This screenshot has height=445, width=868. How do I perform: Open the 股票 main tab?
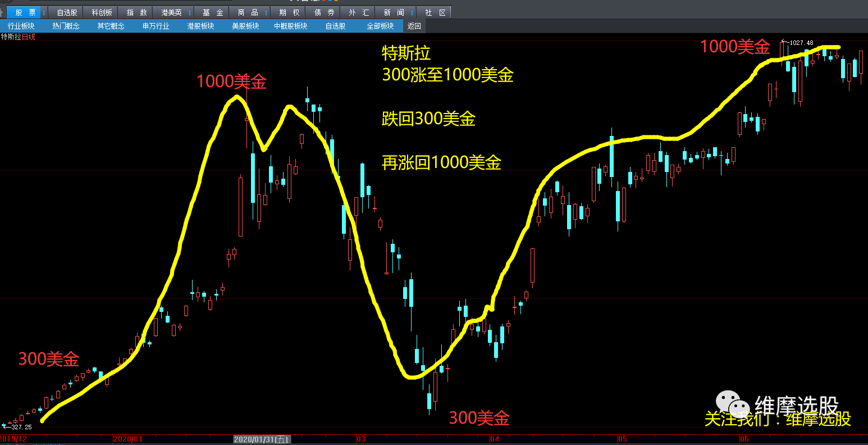[25, 12]
